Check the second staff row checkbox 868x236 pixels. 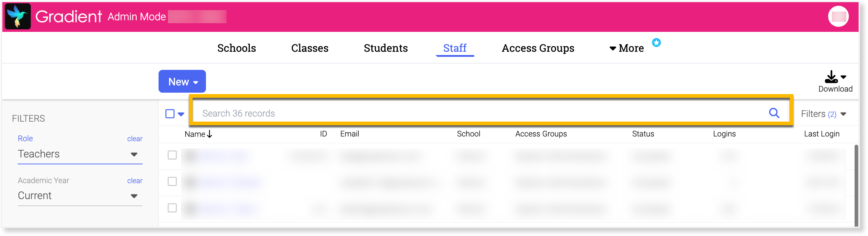pyautogui.click(x=172, y=181)
